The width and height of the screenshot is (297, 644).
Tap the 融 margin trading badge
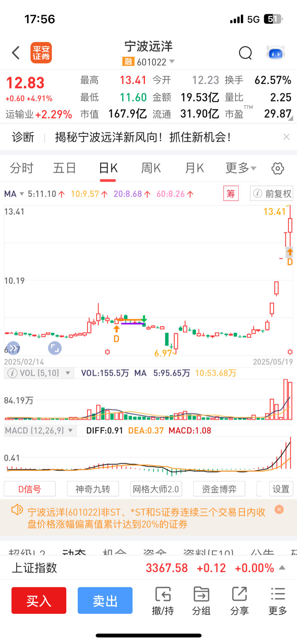pyautogui.click(x=128, y=62)
